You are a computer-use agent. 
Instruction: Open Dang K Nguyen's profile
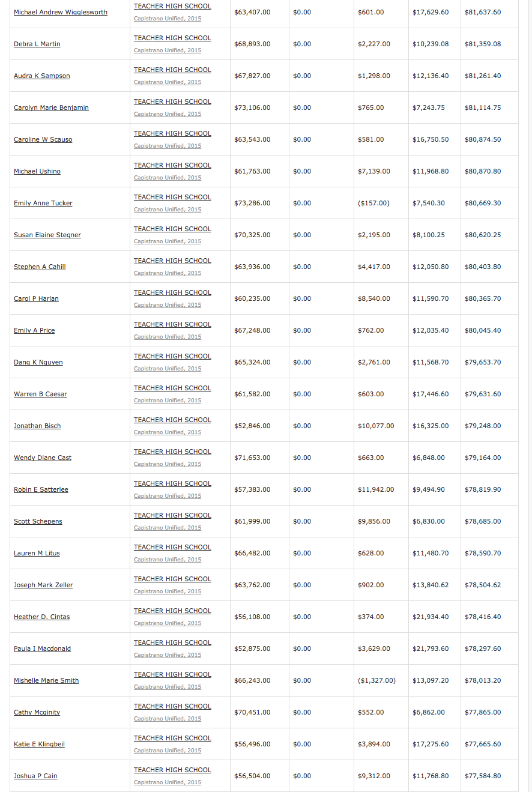38,362
